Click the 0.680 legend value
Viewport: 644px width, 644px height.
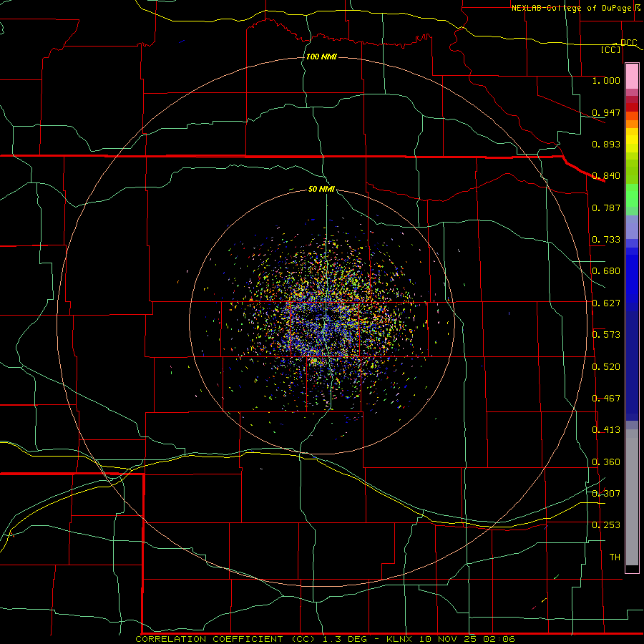(606, 271)
